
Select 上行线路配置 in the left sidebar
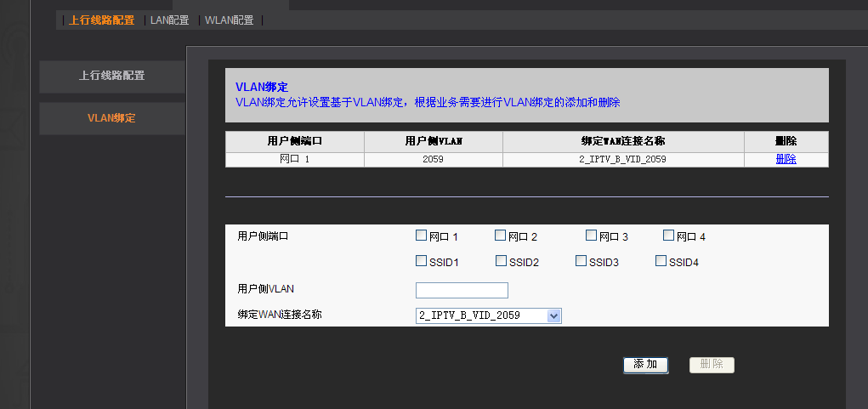[112, 77]
